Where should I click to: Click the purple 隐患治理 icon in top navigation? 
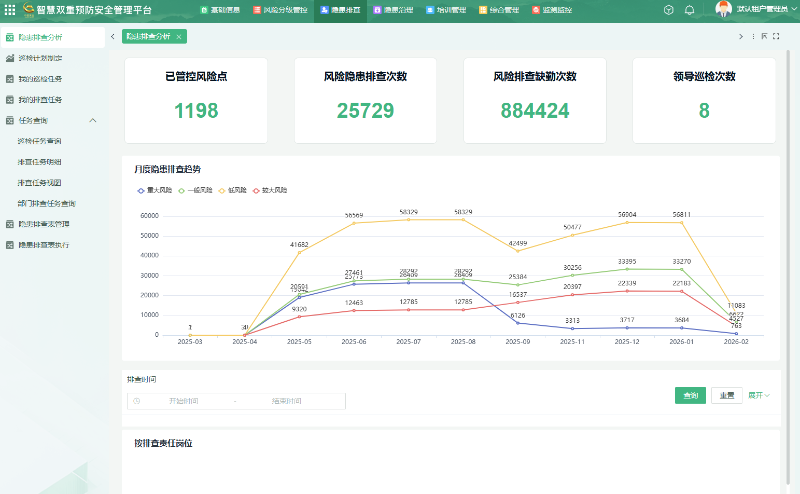click(377, 10)
